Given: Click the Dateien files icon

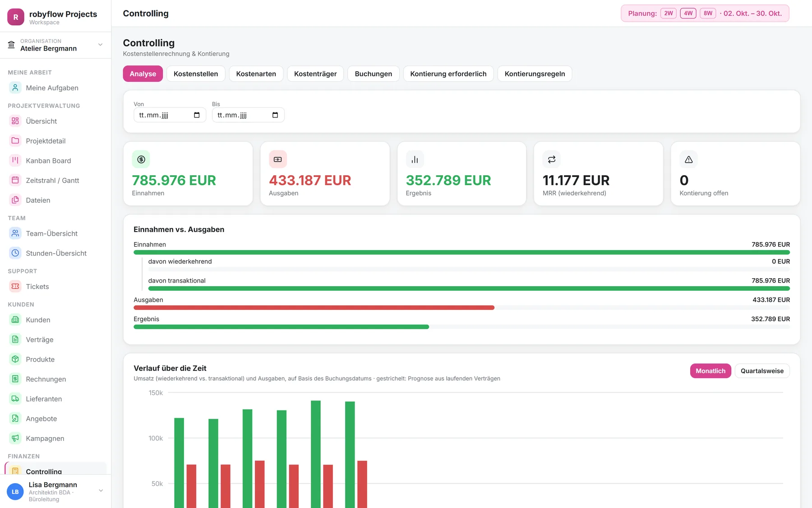Looking at the screenshot, I should (x=15, y=200).
